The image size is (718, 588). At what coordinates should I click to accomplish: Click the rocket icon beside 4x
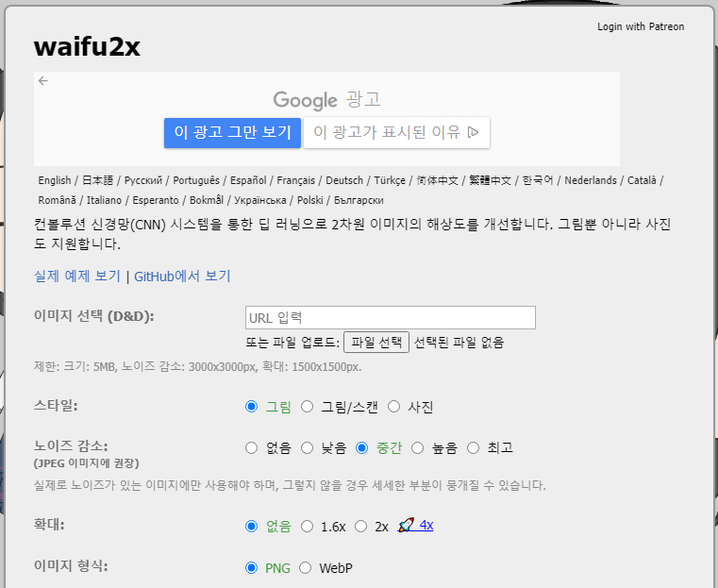[x=406, y=525]
